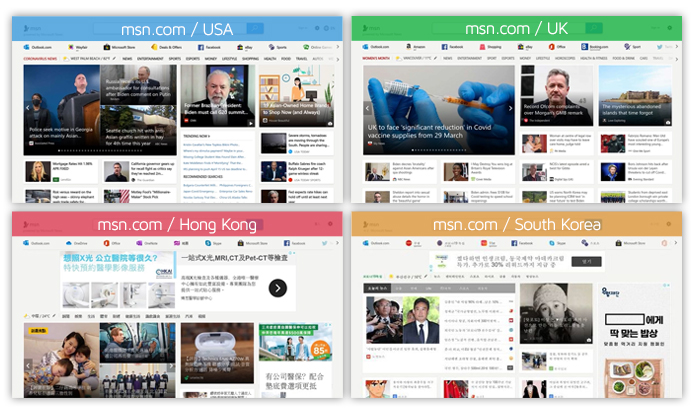This screenshot has width=693, height=409.
Task: Open Deals & Offers on USA page
Action: click(166, 47)
